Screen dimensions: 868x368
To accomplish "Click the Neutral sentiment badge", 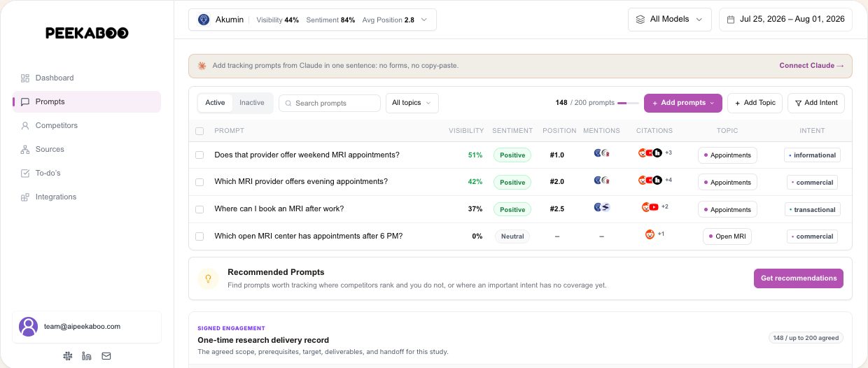I will [x=512, y=236].
